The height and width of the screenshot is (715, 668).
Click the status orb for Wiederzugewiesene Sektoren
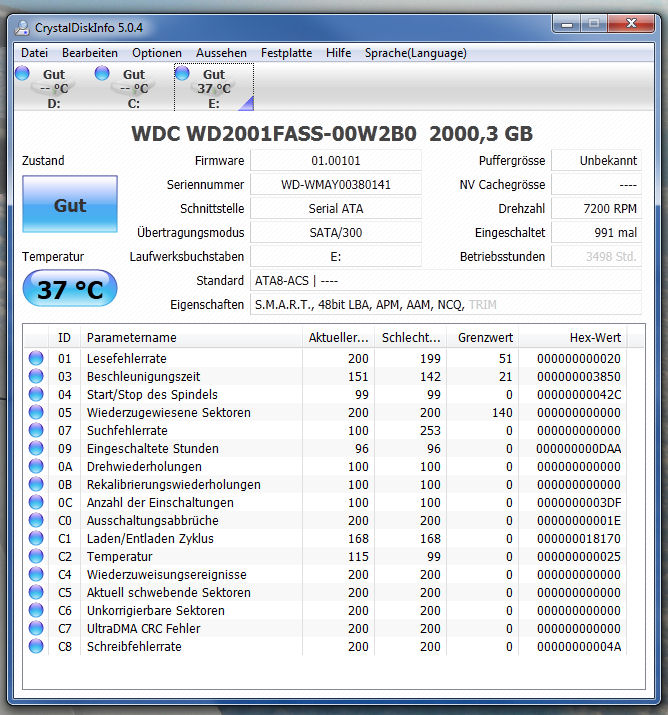click(36, 412)
